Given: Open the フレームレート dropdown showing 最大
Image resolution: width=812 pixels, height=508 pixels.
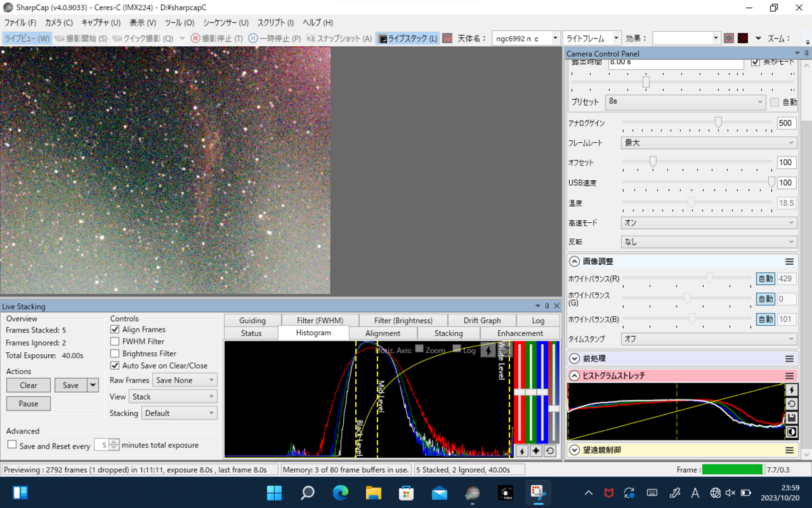Looking at the screenshot, I should pos(708,143).
